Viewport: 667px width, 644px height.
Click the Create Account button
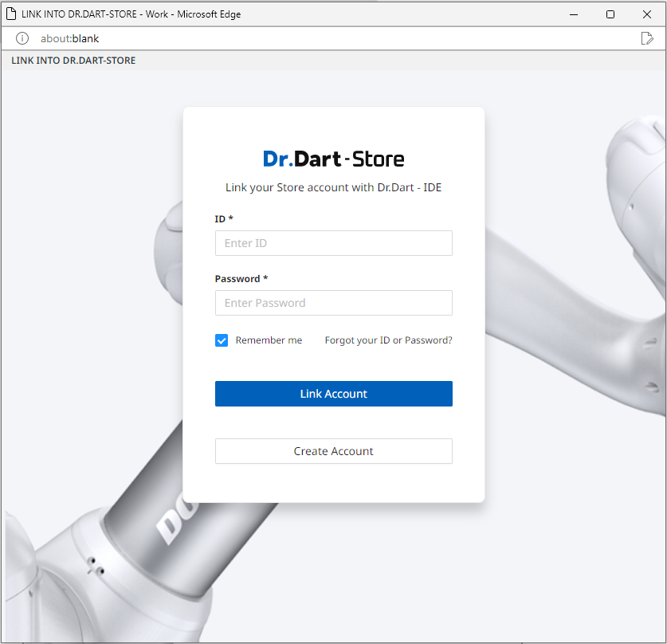pyautogui.click(x=333, y=451)
